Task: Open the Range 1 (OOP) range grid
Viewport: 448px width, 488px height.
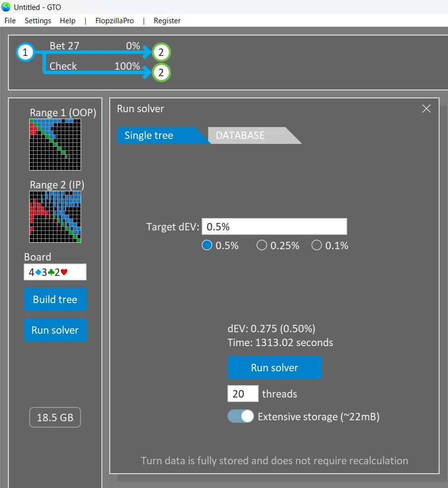Action: click(55, 145)
